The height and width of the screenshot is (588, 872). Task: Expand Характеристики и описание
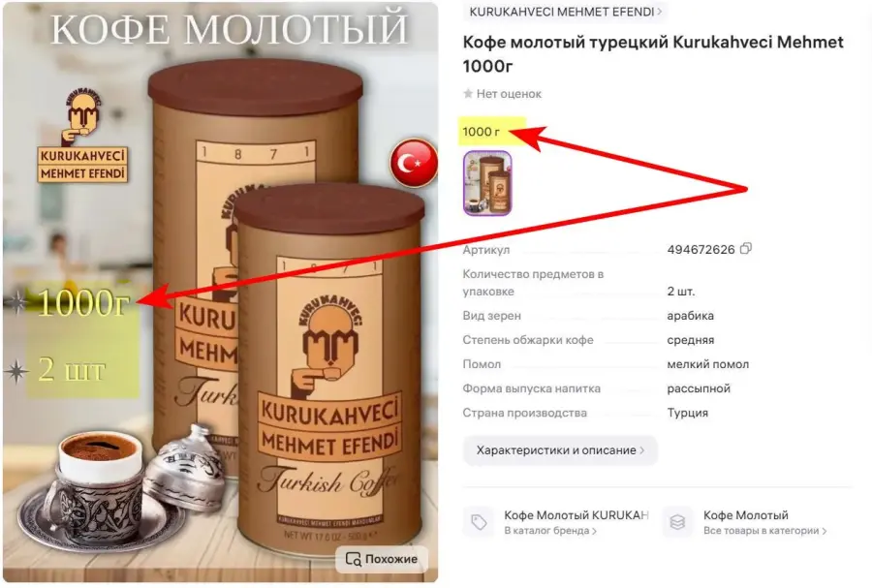pyautogui.click(x=560, y=450)
